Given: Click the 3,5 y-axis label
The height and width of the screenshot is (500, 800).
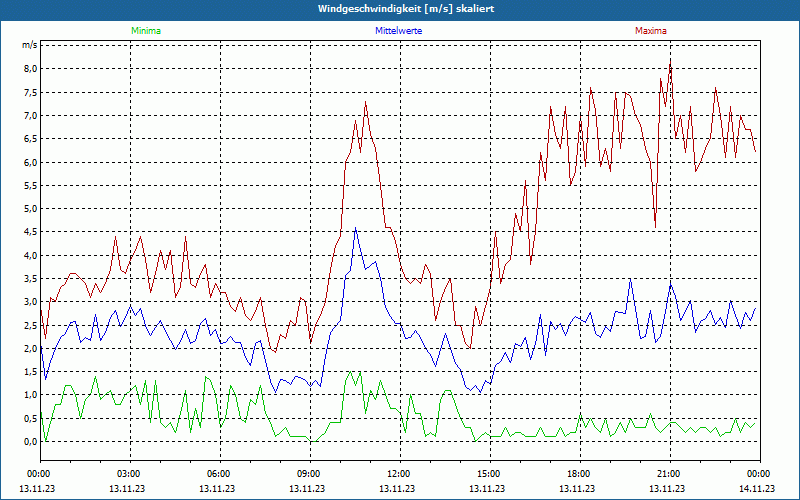Looking at the screenshot, I should pyautogui.click(x=31, y=279).
